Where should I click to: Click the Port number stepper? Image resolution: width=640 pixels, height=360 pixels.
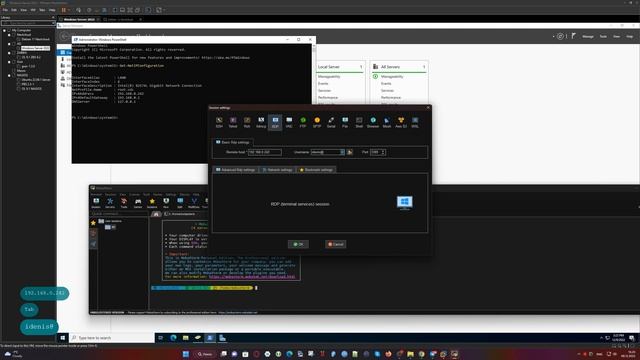click(383, 152)
